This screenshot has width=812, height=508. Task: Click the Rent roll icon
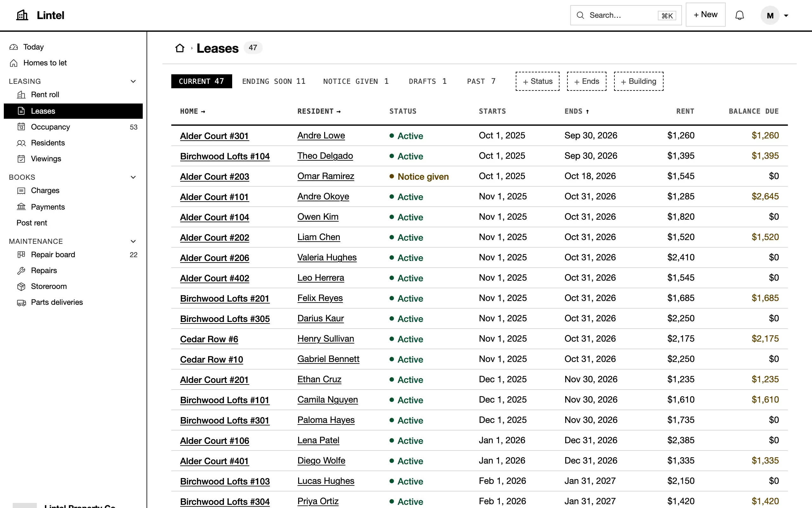[x=21, y=95]
